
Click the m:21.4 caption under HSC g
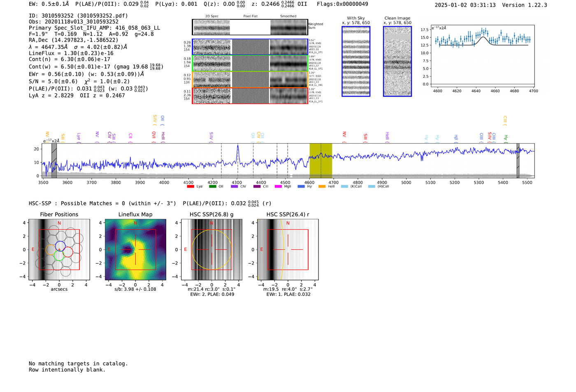point(211,289)
